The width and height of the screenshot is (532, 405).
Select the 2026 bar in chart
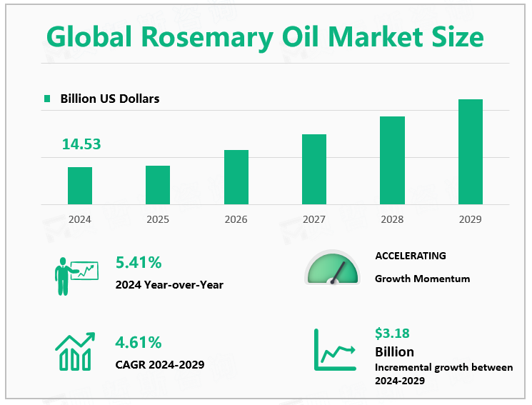coord(236,177)
